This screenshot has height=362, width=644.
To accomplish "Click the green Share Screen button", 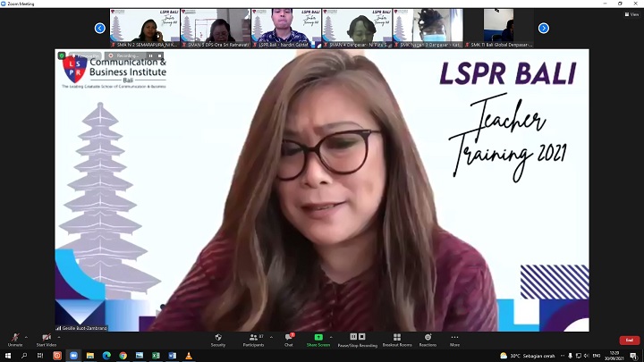I will (318, 340).
